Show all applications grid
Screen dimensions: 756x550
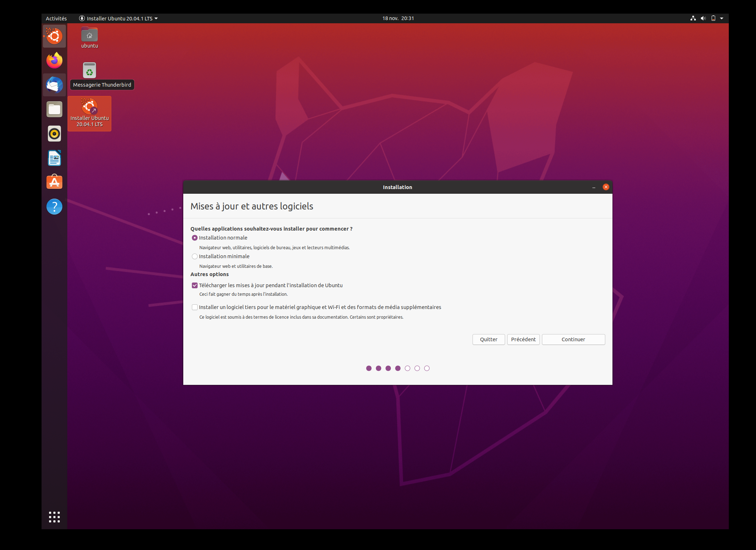(x=54, y=517)
